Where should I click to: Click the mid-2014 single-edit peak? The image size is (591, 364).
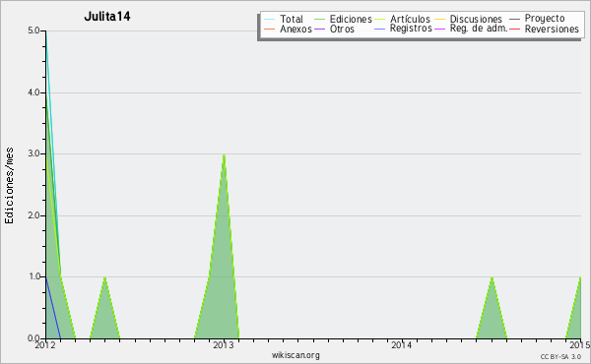[492, 277]
